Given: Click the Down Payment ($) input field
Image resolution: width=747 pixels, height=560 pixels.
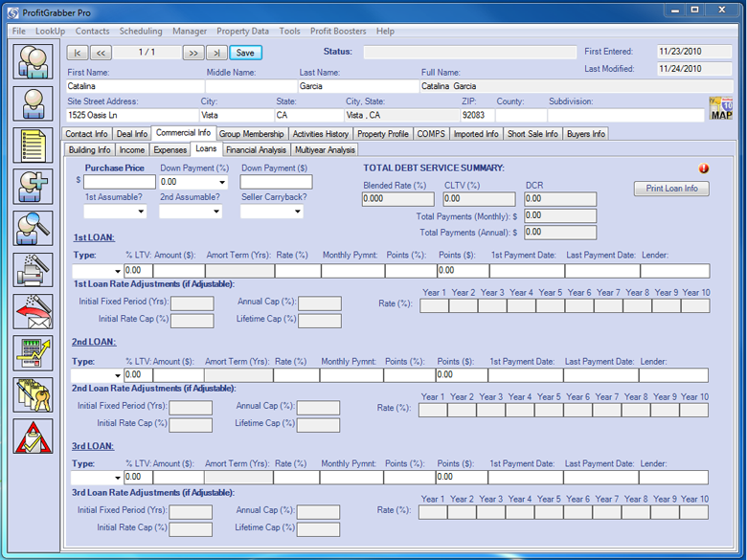Looking at the screenshot, I should [x=277, y=182].
